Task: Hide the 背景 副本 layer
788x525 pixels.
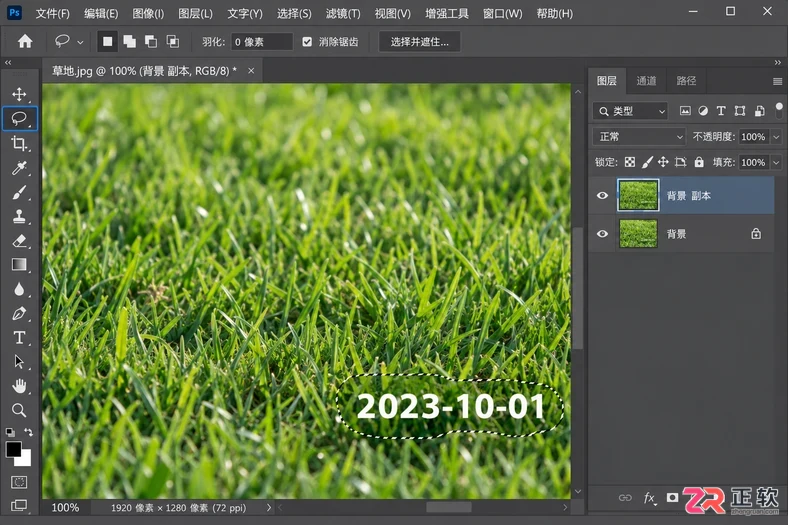Action: pyautogui.click(x=602, y=195)
